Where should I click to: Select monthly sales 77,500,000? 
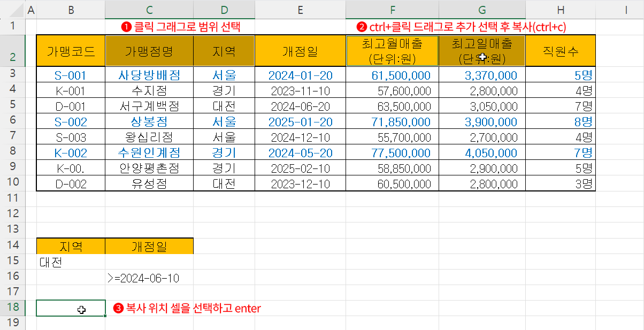click(x=393, y=152)
